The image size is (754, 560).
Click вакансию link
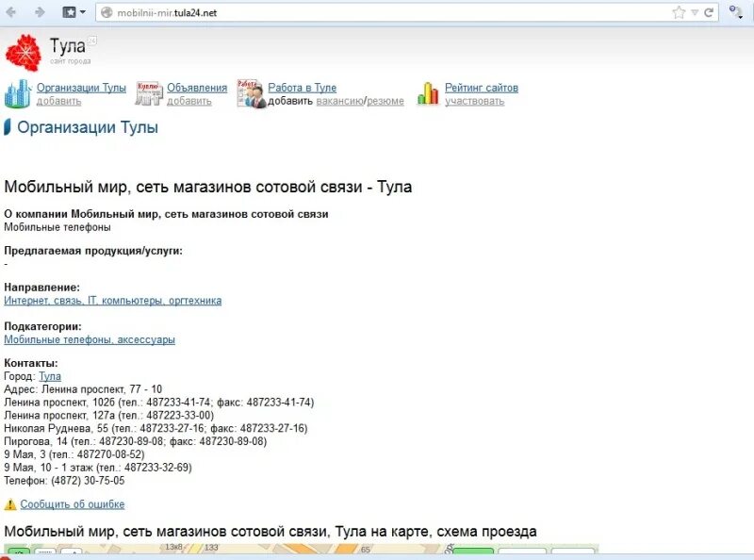(340, 101)
